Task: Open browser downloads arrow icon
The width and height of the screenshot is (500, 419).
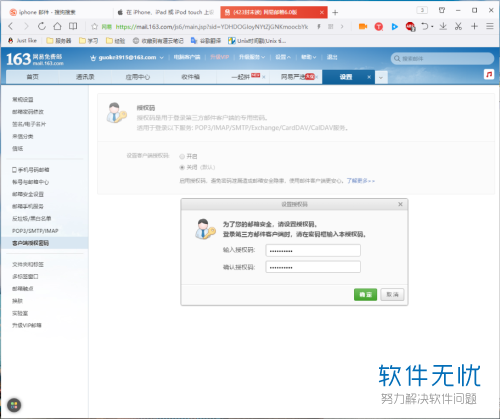Action: (x=443, y=26)
